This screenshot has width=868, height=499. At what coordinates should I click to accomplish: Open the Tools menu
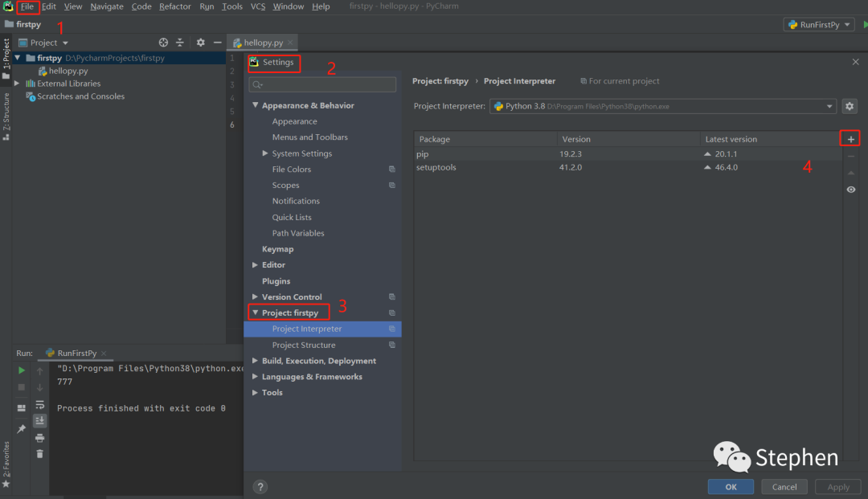point(232,6)
